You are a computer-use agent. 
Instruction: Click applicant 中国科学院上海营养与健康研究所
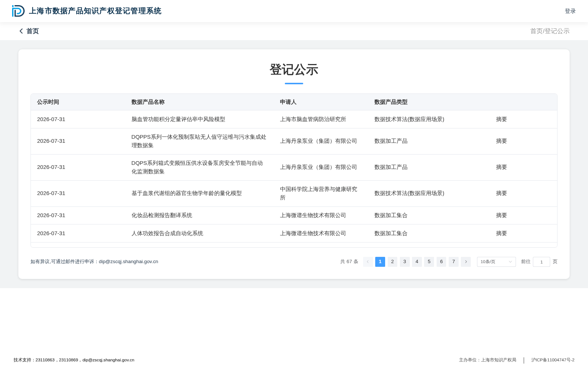click(x=319, y=193)
